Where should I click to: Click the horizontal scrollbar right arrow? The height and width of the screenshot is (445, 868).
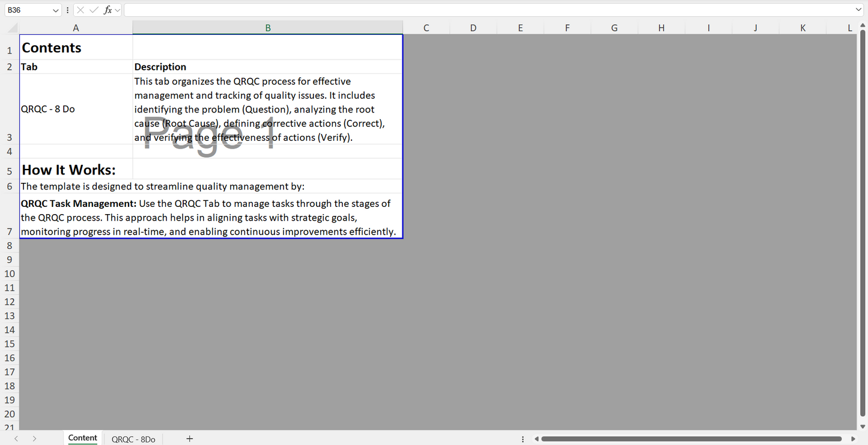pos(853,439)
